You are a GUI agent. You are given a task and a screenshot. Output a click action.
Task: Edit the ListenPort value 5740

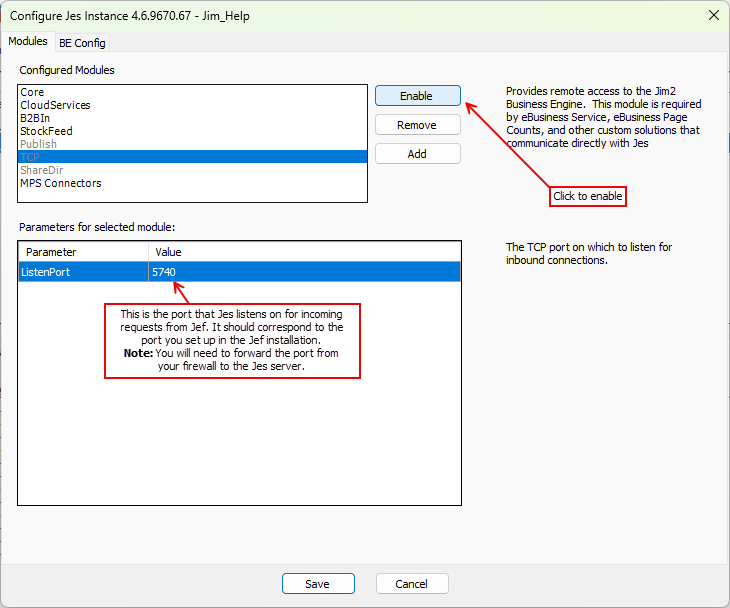[x=304, y=272]
